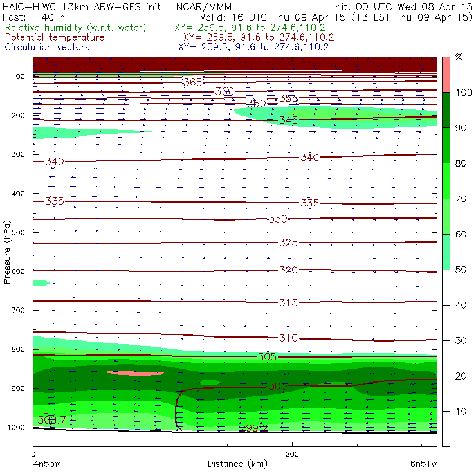The image size is (476, 476).
Task: Click the '%' unit label above the colorbar
Action: tap(459, 57)
